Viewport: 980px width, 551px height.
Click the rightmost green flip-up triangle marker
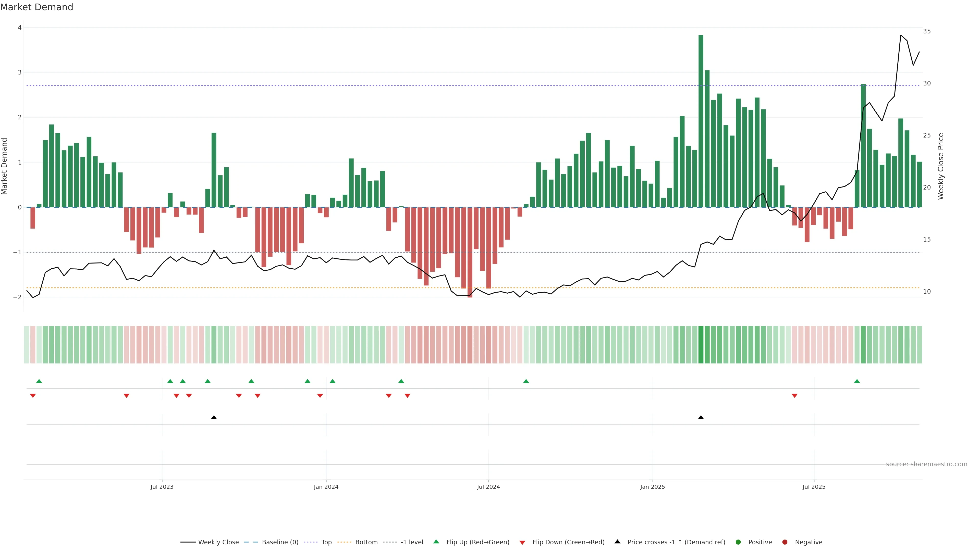point(857,381)
